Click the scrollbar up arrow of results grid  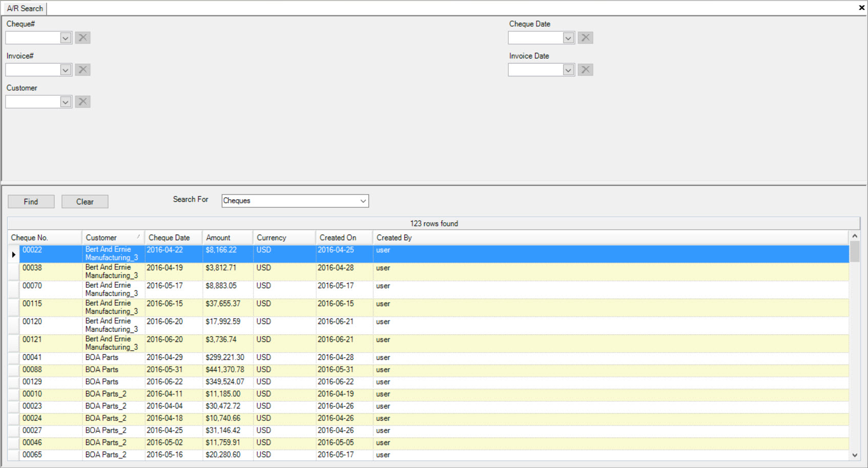855,236
